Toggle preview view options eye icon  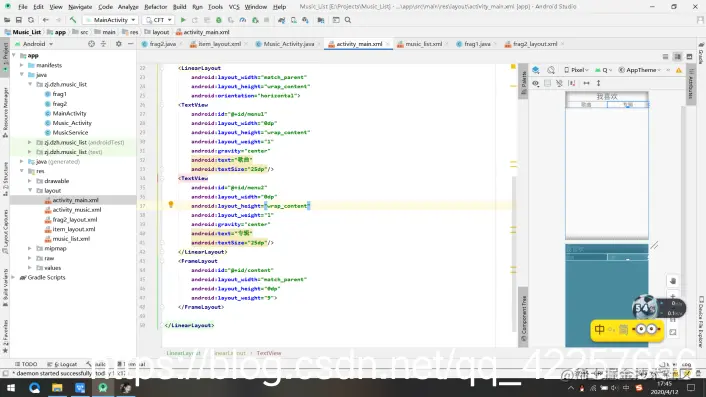535,83
